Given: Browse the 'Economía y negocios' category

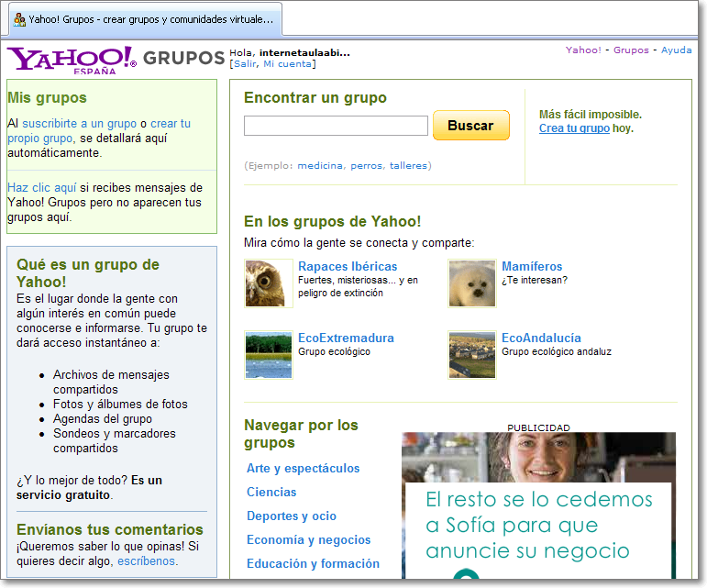Looking at the screenshot, I should tap(308, 540).
